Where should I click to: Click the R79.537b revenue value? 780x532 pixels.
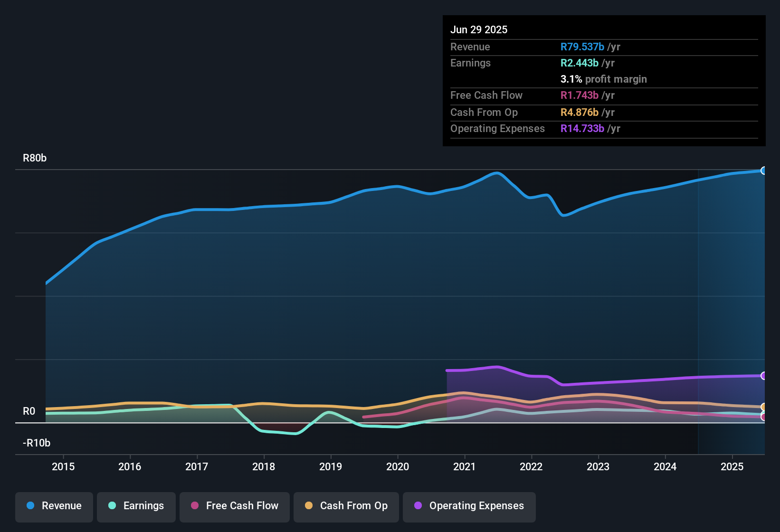(x=582, y=47)
